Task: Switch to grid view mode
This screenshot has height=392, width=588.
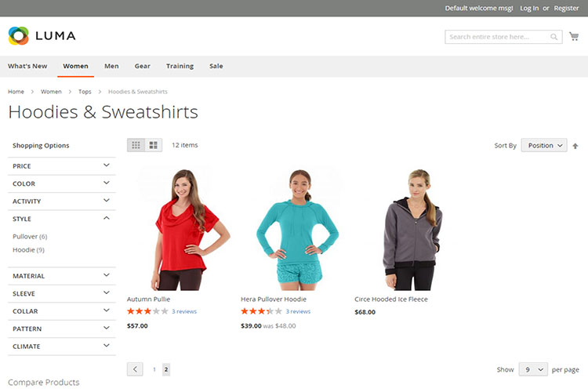Action: 136,145
